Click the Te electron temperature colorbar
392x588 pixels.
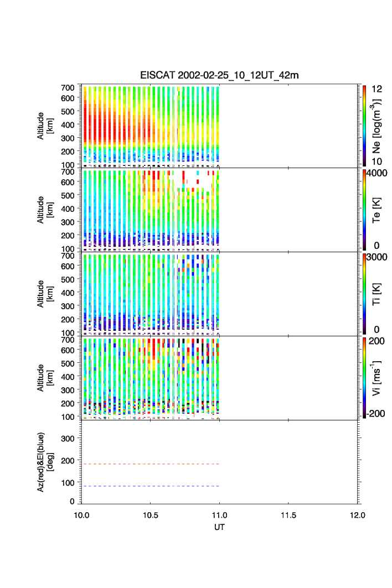click(x=364, y=210)
